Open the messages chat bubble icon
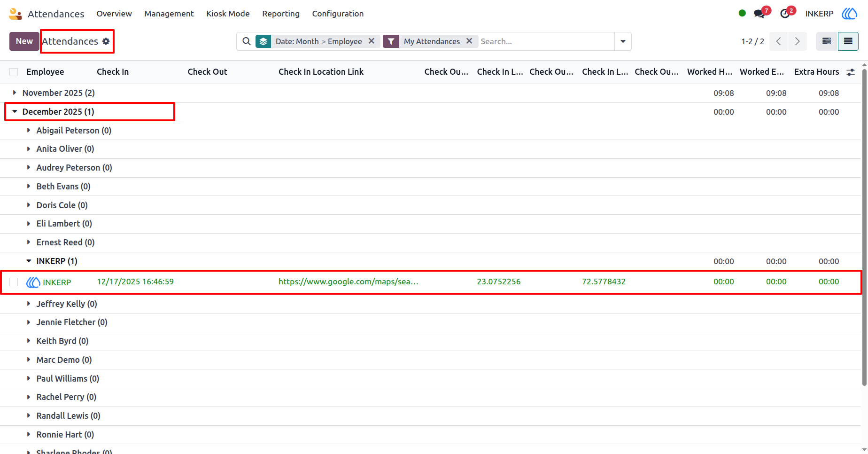Viewport: 868px width, 454px height. (x=759, y=14)
